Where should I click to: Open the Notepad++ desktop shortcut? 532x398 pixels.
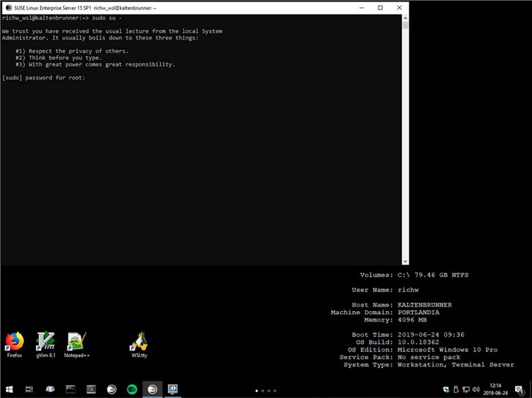pos(77,345)
